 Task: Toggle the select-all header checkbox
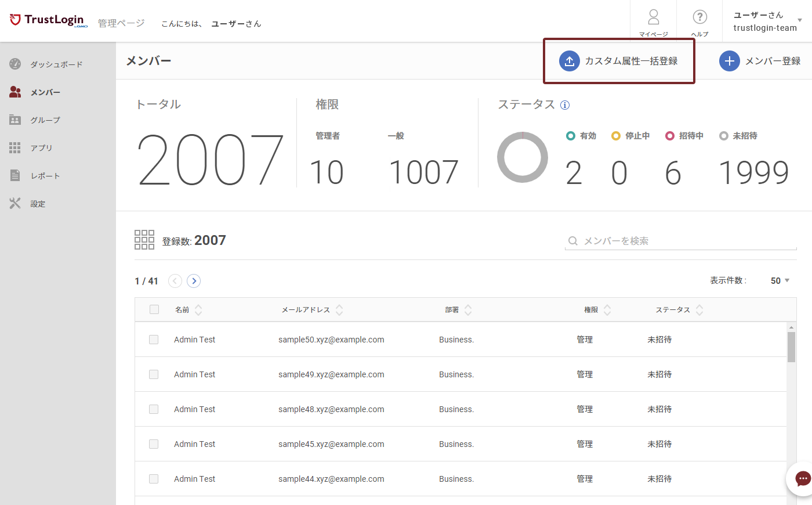pyautogui.click(x=154, y=309)
